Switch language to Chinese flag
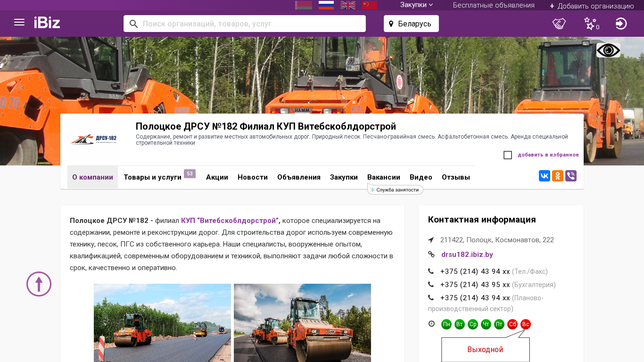The image size is (644, 362). [x=370, y=5]
